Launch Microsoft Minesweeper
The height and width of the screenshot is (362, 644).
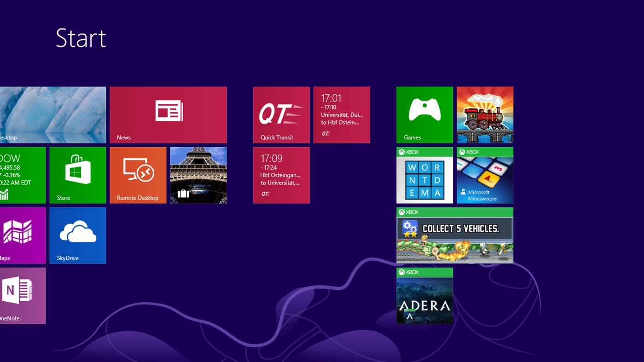[484, 175]
